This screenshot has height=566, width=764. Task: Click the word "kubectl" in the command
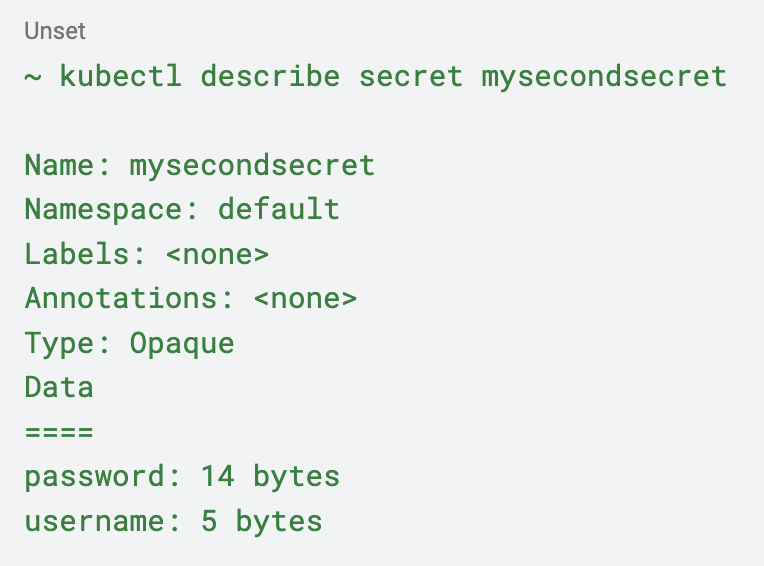121,76
